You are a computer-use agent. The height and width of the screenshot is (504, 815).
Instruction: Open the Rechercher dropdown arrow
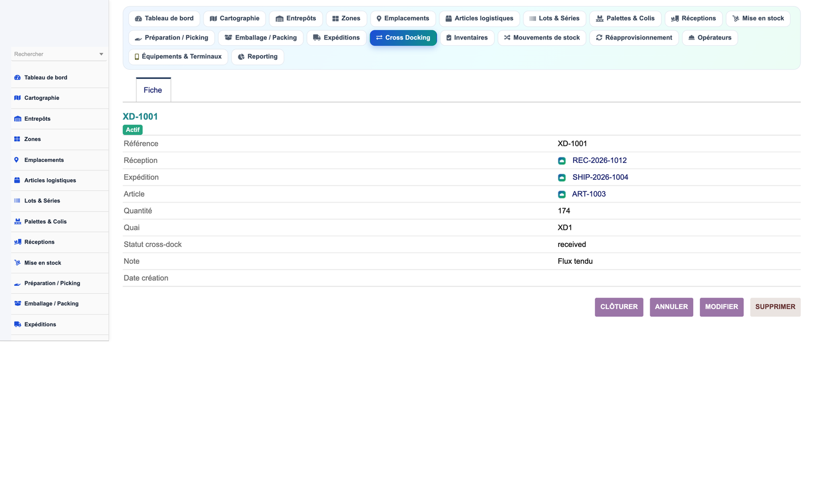[x=102, y=55]
